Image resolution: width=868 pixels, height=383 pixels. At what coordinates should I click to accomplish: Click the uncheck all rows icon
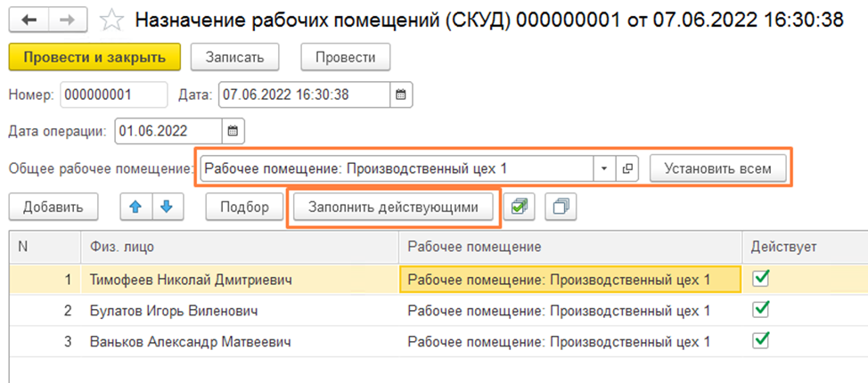(561, 207)
